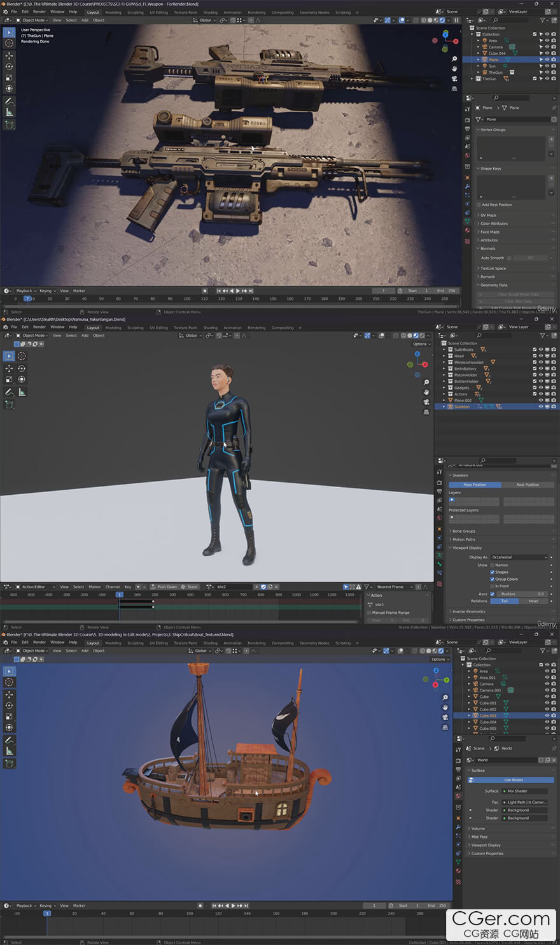Click Push Down in the Action Editor
The height and width of the screenshot is (945, 560).
coord(167,586)
